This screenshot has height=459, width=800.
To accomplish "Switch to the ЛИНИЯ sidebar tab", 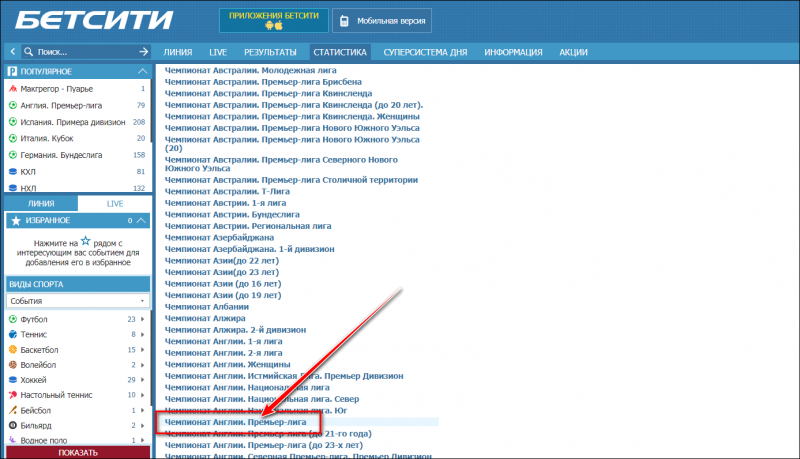I will click(x=41, y=203).
